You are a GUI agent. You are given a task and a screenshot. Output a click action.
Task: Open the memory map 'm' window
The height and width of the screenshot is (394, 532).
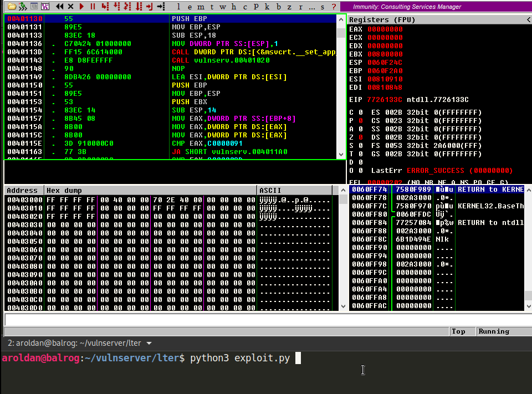(x=201, y=7)
